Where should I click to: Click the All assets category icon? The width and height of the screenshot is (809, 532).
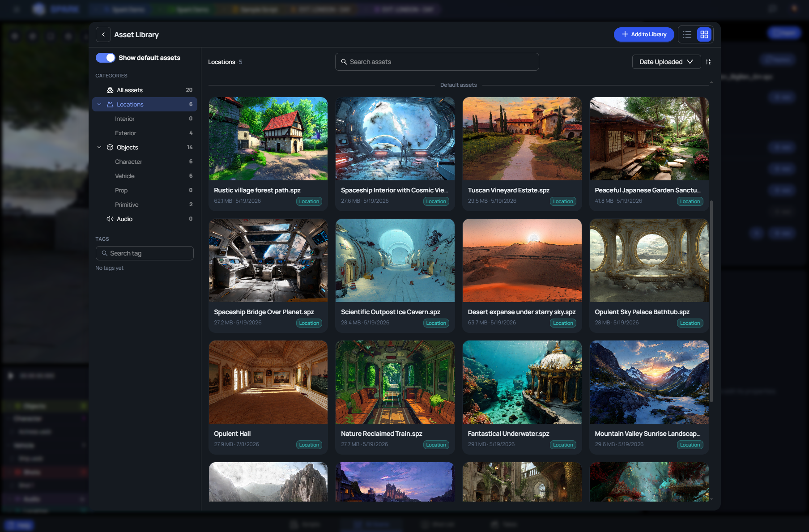coord(110,90)
